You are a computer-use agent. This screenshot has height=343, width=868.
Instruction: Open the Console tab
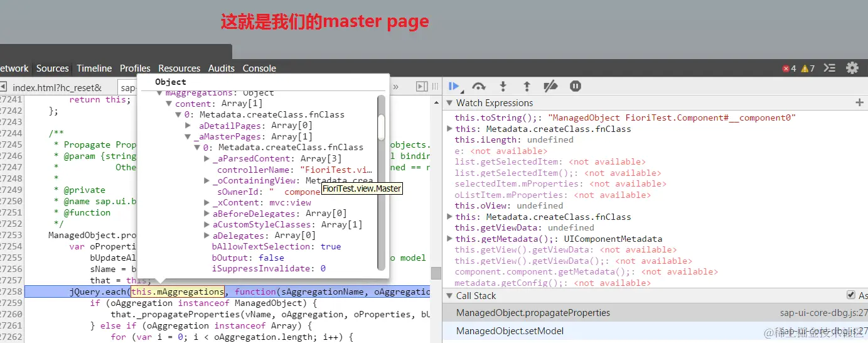[x=259, y=68]
